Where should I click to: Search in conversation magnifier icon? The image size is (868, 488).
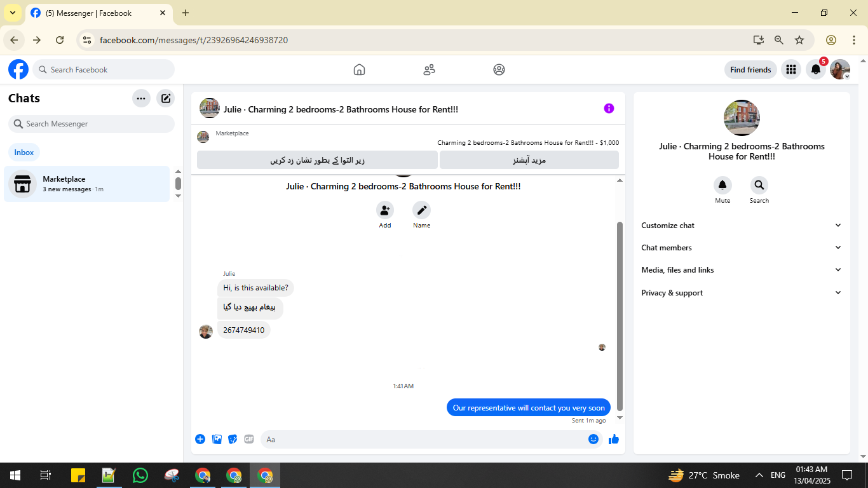pyautogui.click(x=759, y=186)
